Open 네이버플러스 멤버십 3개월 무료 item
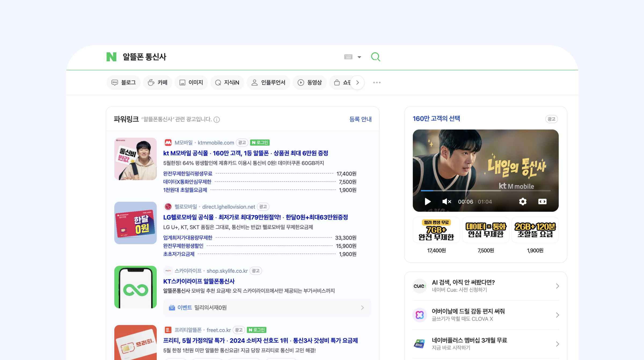 [469, 340]
